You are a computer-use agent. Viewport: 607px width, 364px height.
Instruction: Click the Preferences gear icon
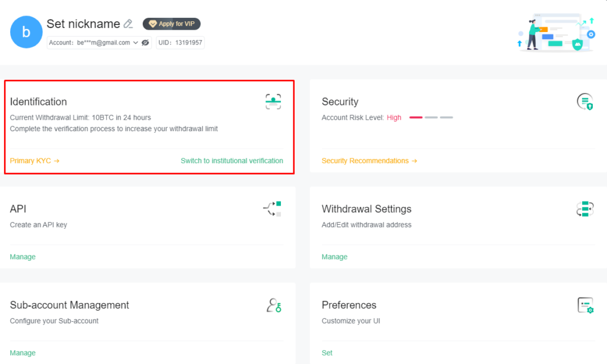(586, 305)
